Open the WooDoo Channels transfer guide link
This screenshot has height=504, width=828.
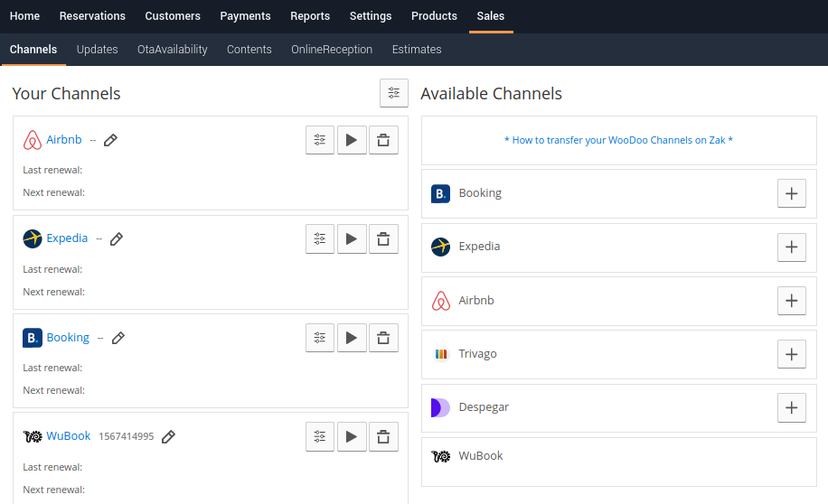coord(618,140)
